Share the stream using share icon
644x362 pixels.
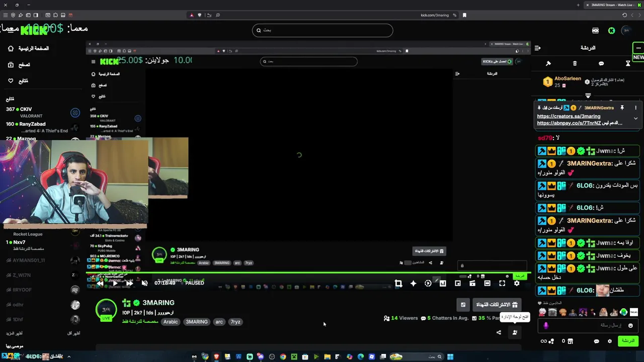499,332
